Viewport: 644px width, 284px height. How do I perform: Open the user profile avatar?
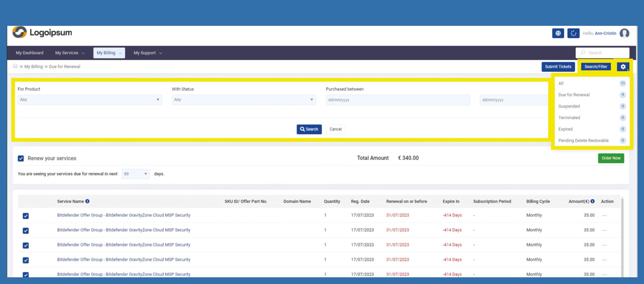[625, 33]
